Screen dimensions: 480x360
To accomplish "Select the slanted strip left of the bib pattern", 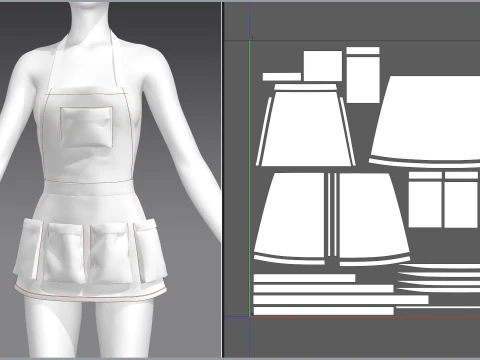I will pyautogui.click(x=264, y=131).
